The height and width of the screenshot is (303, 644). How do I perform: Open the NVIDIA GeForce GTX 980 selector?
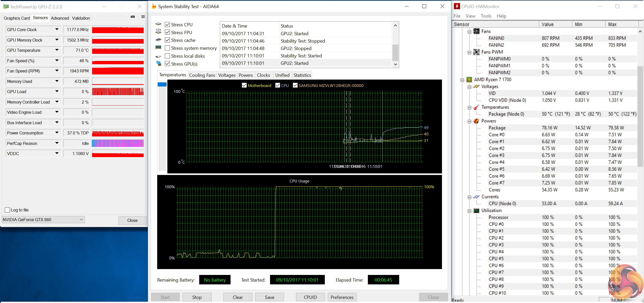click(x=43, y=220)
